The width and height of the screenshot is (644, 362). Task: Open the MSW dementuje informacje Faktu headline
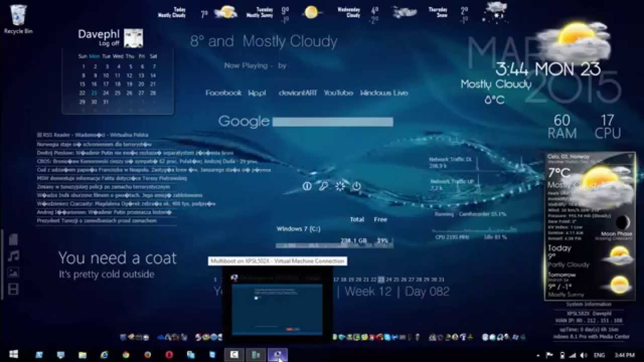tap(112, 178)
